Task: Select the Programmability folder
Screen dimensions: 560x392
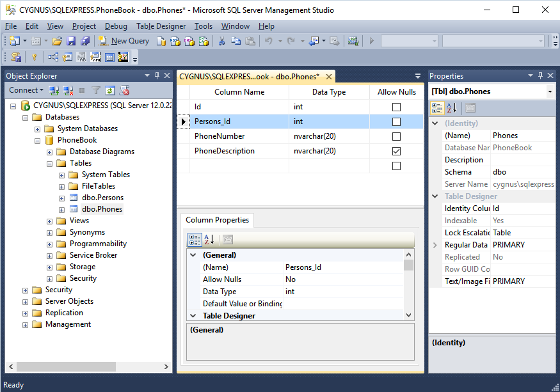Action: (x=98, y=244)
